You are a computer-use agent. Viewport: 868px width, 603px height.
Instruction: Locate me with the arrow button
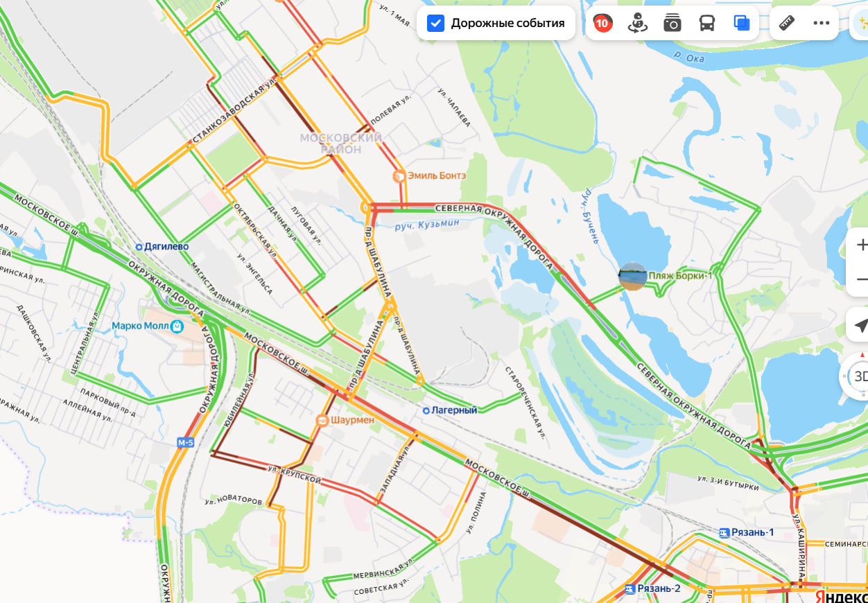(860, 325)
